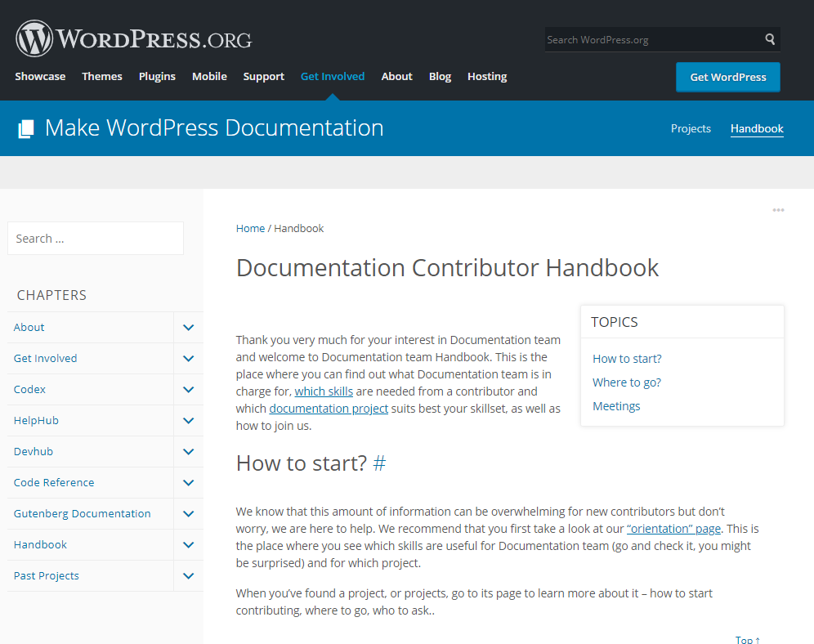This screenshot has width=814, height=644.
Task: Expand the Code Reference chapter chevron
Action: coord(189,483)
